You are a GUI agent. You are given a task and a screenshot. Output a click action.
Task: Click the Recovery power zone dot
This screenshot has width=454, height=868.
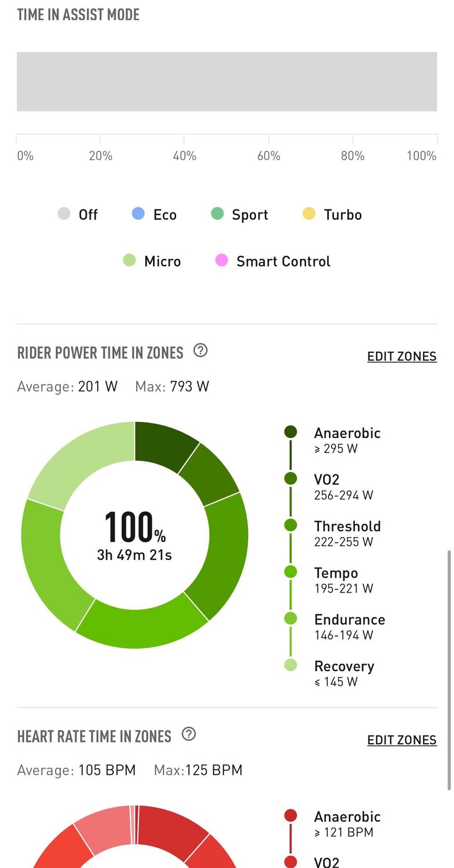291,665
